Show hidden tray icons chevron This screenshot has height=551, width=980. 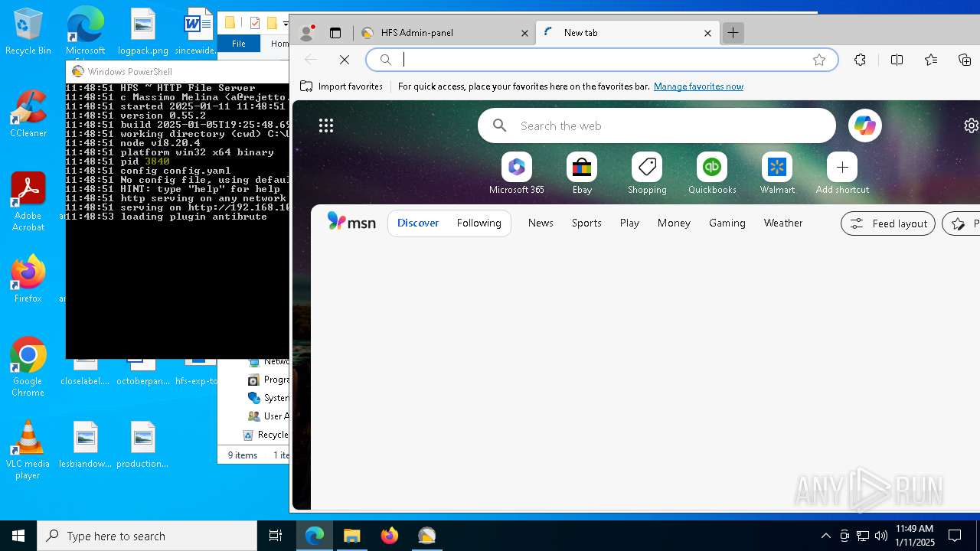[x=825, y=536]
